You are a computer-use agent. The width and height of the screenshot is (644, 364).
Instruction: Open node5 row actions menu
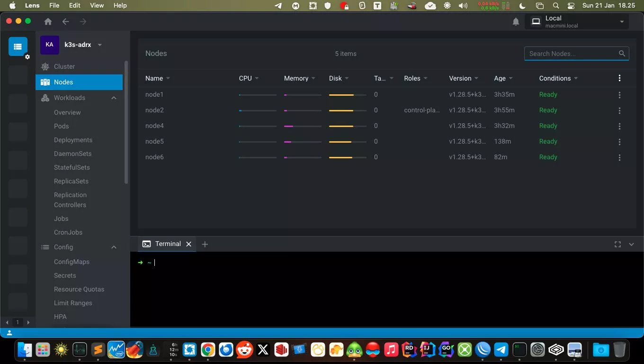click(619, 142)
